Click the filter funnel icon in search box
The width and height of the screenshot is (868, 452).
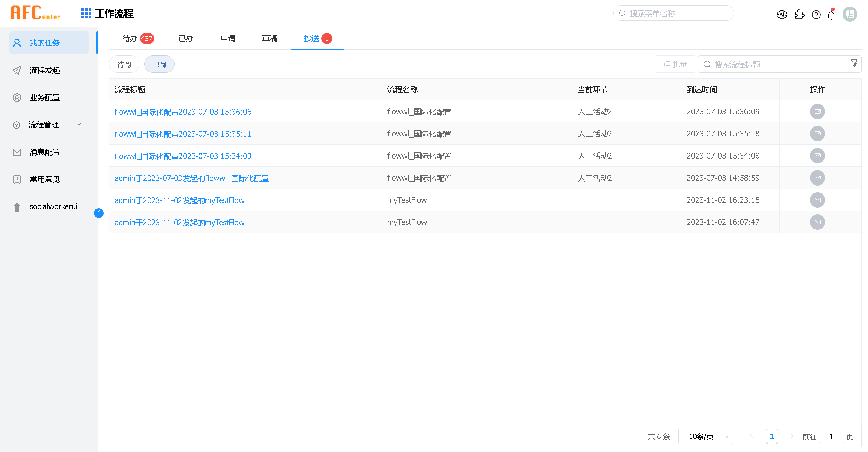tap(854, 63)
